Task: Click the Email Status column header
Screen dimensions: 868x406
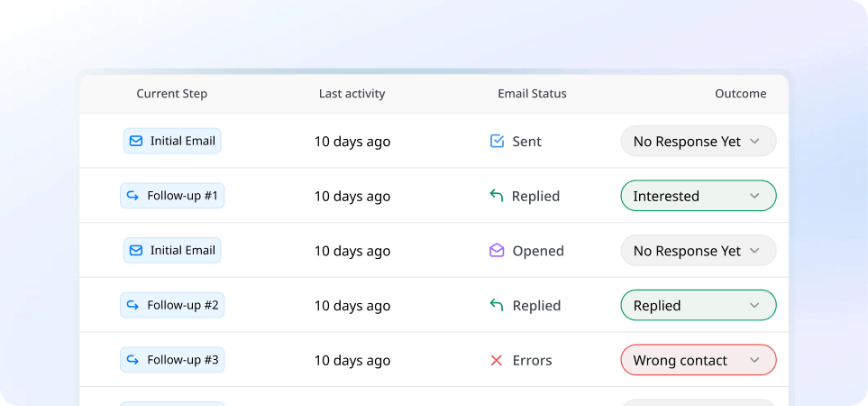Action: pyautogui.click(x=532, y=94)
